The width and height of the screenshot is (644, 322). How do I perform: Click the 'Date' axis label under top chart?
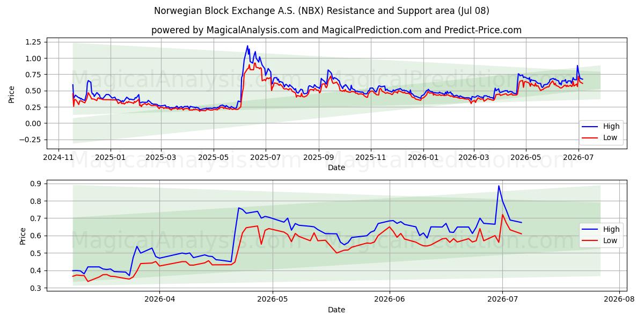point(336,168)
